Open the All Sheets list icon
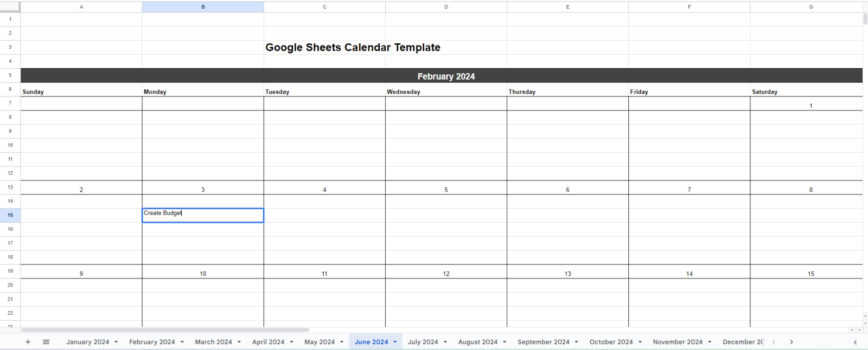Image resolution: width=868 pixels, height=350 pixels. pos(46,342)
